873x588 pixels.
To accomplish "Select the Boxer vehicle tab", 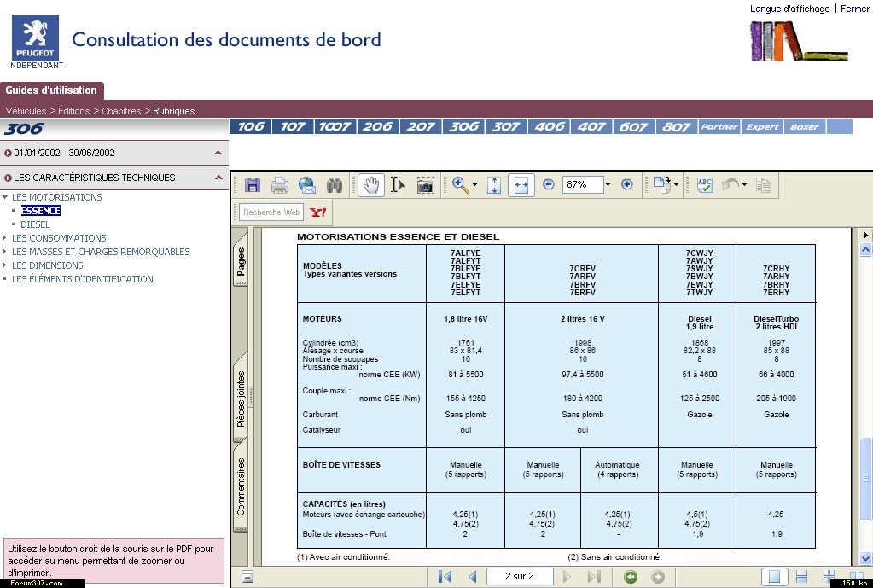I will (805, 126).
